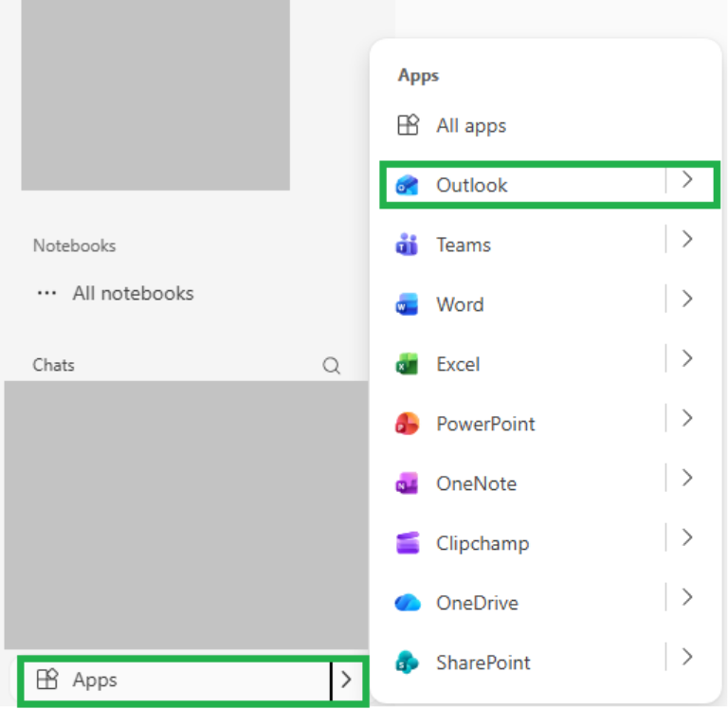Open All apps from the menu
Viewport: 728px width, 709px height.
(471, 126)
